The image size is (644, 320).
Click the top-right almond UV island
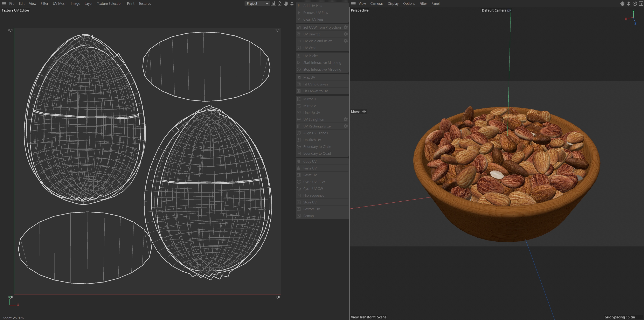(x=206, y=66)
